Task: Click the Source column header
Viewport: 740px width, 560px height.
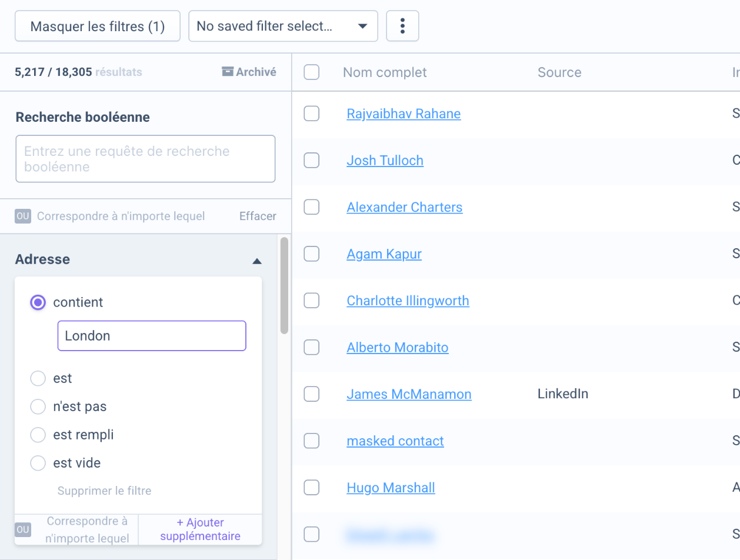Action: coord(559,72)
